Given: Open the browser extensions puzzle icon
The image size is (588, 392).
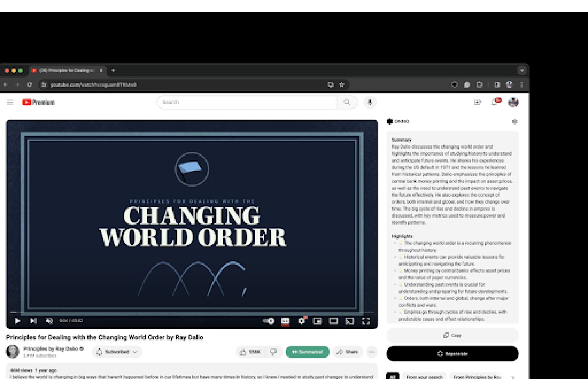Looking at the screenshot, I should coord(479,85).
